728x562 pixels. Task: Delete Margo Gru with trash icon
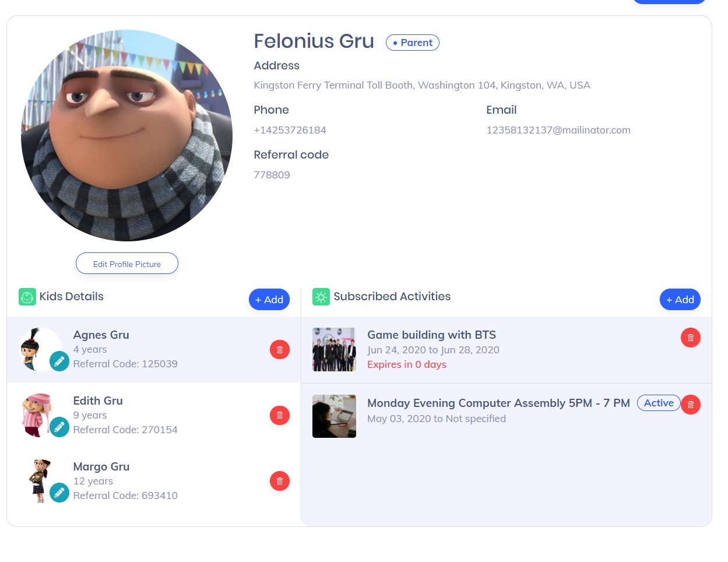280,482
